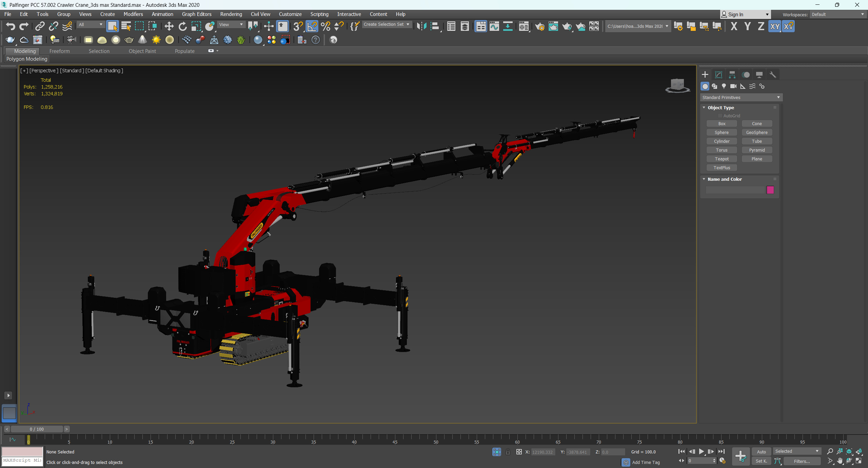Click the MAXScript listener pink color box

click(x=22, y=451)
